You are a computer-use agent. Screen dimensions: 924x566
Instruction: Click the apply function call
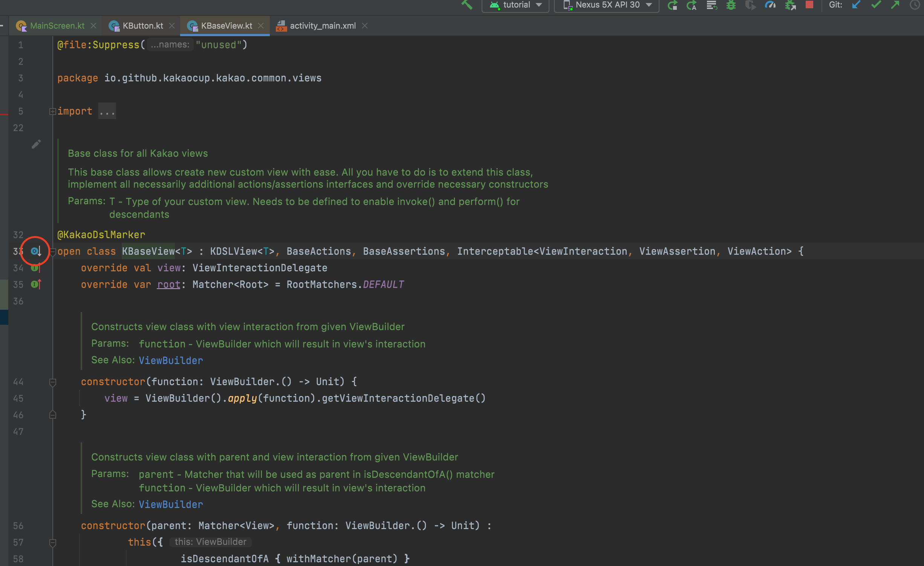click(x=242, y=398)
